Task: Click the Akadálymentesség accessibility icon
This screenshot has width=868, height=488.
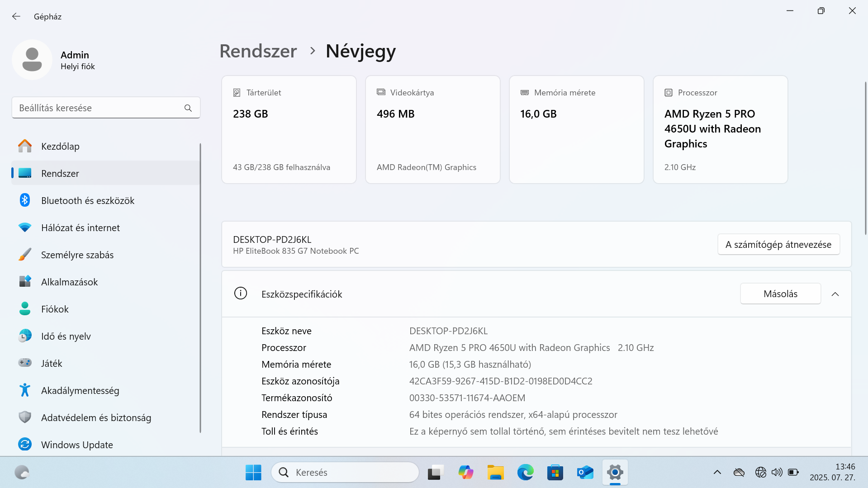Action: (25, 390)
